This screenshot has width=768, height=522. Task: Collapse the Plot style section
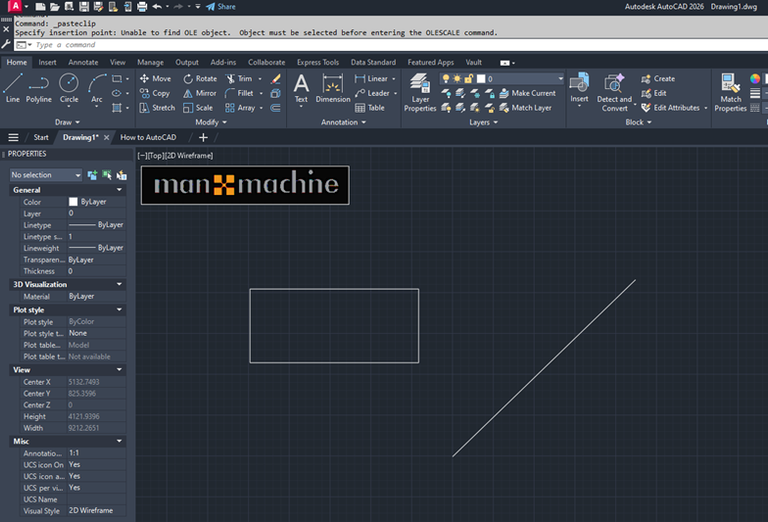(x=119, y=309)
